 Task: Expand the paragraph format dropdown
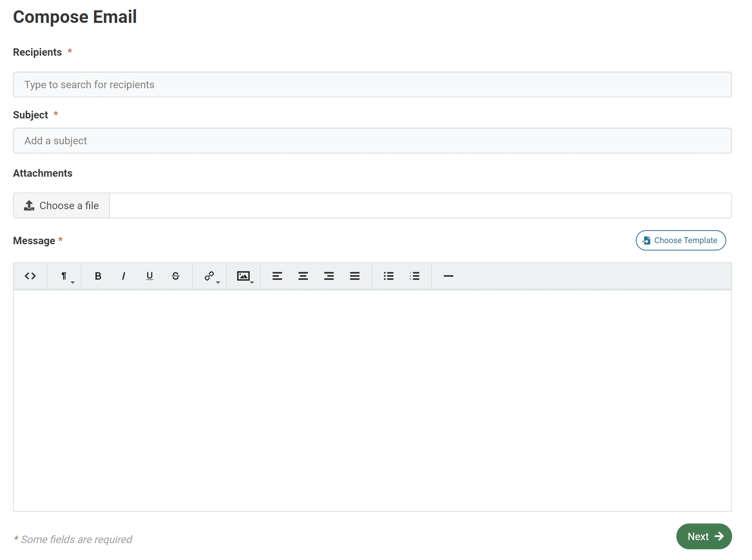(65, 277)
